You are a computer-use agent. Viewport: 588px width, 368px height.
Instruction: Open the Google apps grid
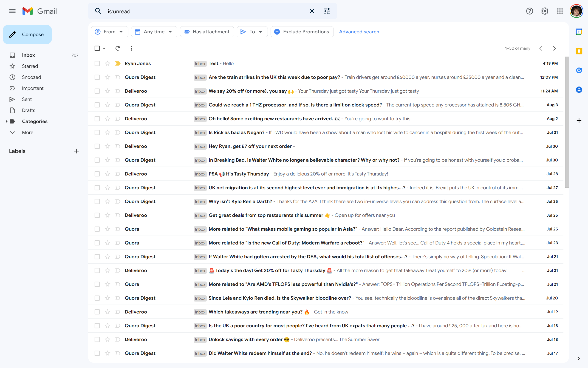[560, 11]
